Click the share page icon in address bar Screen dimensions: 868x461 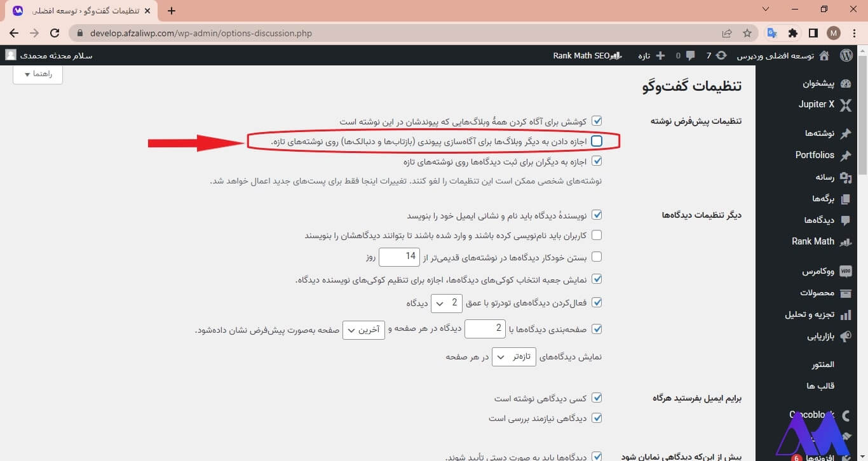point(727,33)
